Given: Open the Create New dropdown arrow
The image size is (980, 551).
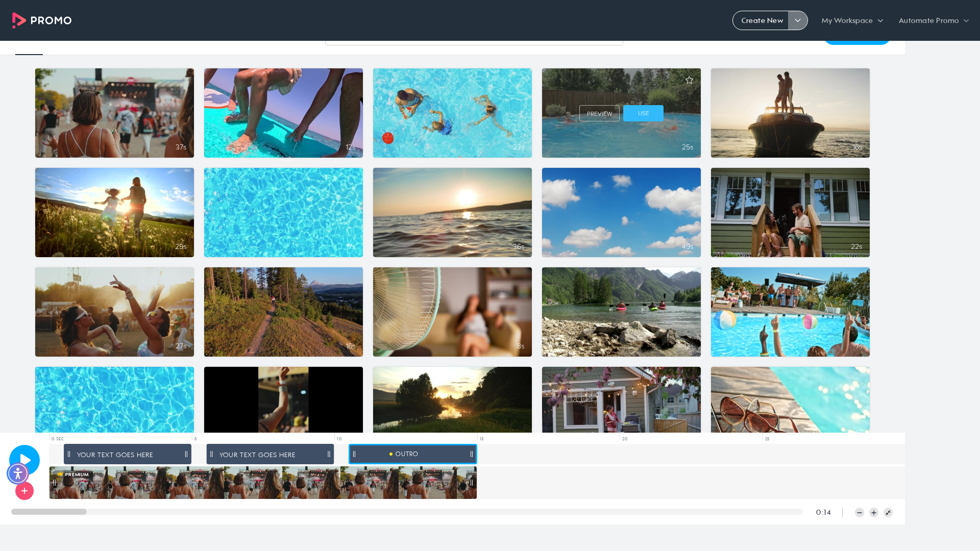Looking at the screenshot, I should [798, 20].
